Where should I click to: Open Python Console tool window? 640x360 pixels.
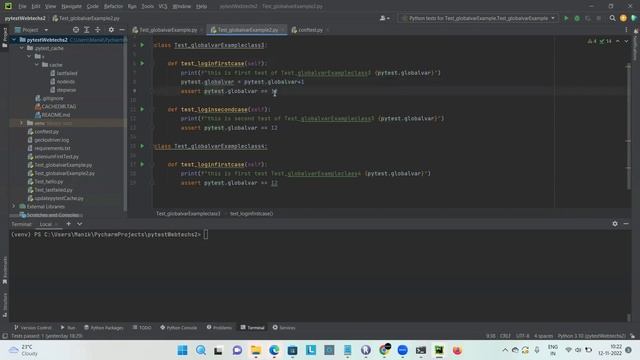[x=178, y=328]
